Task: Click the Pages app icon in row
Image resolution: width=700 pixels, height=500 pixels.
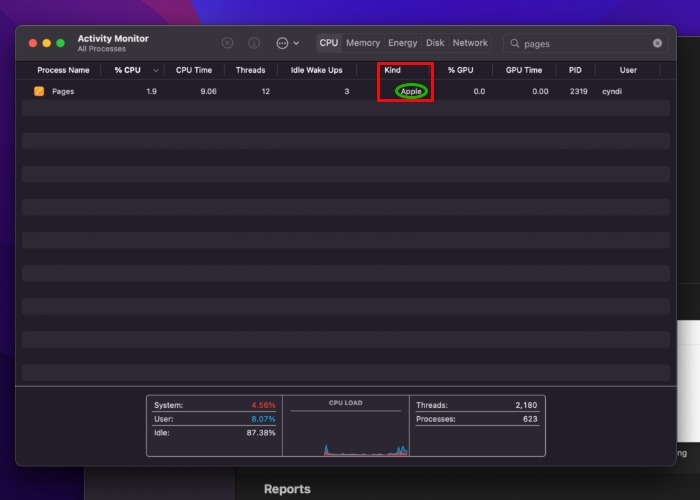Action: [39, 92]
